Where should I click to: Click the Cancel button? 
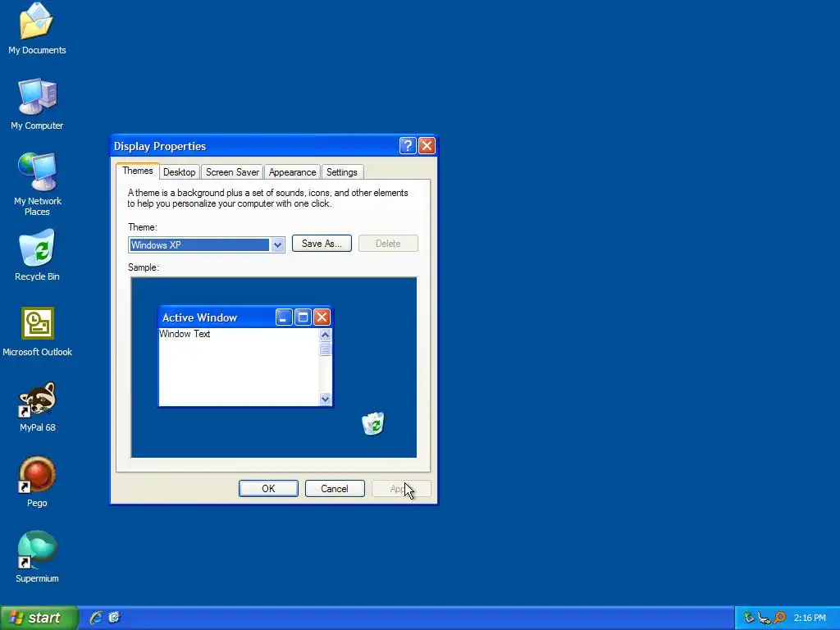(x=335, y=489)
